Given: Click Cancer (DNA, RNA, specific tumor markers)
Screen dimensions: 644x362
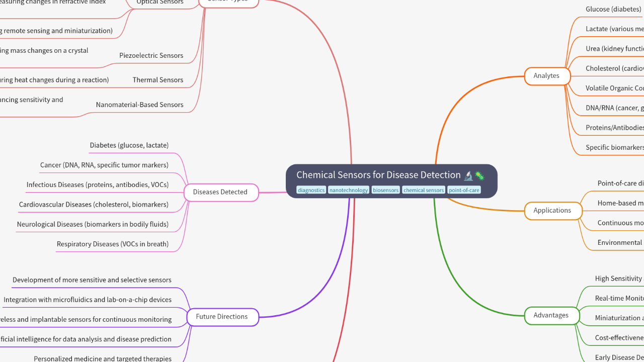Looking at the screenshot, I should coord(104,165).
